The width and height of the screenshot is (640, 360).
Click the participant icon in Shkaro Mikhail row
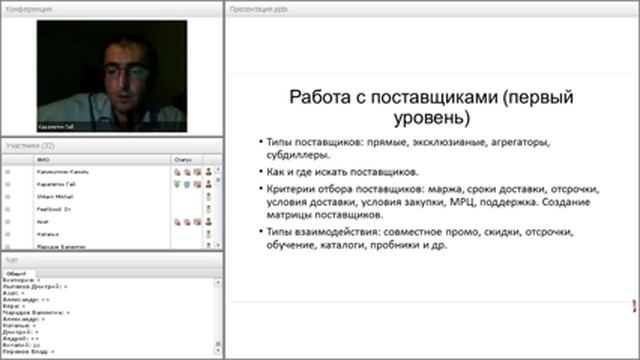tap(209, 197)
